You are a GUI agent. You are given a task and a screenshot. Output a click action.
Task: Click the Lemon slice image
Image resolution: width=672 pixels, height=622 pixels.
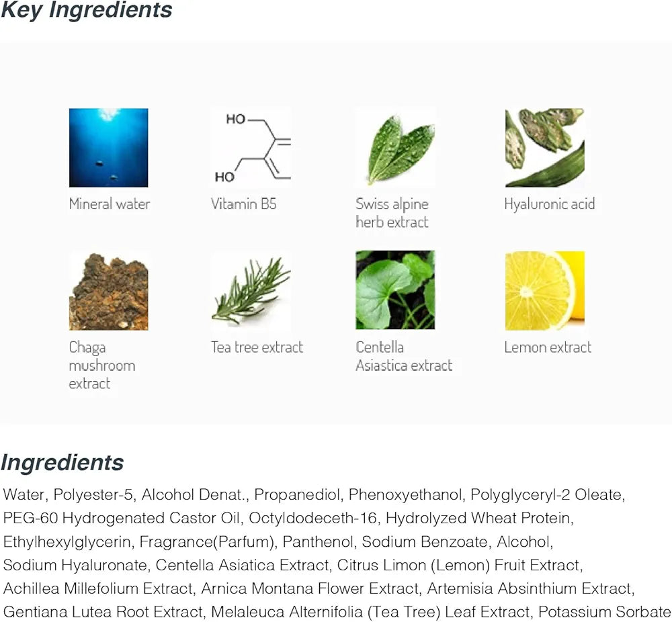[545, 291]
